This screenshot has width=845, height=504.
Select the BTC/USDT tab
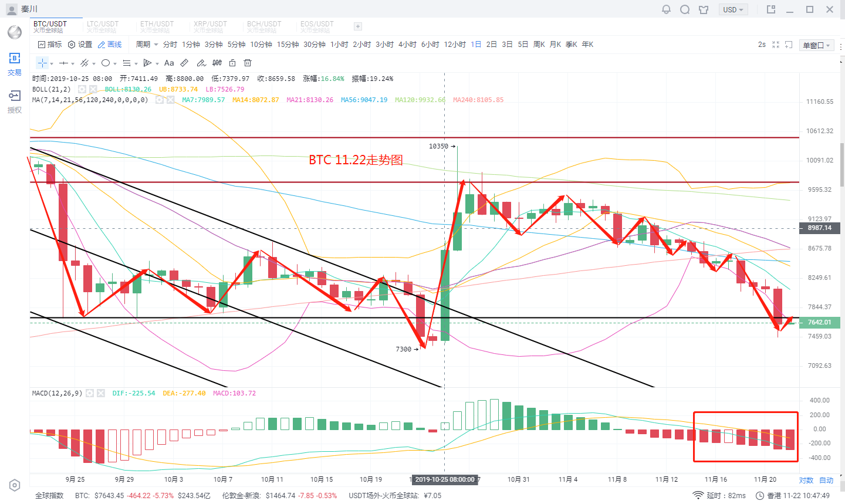[50, 26]
